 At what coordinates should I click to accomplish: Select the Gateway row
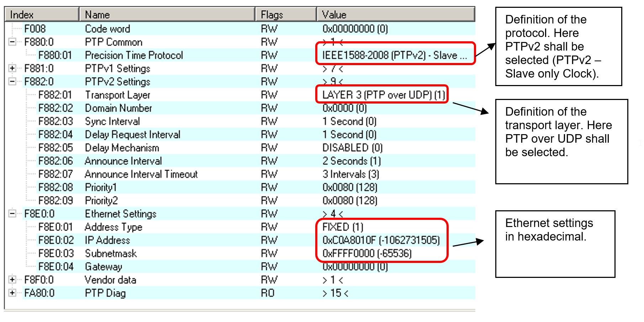pyautogui.click(x=103, y=266)
